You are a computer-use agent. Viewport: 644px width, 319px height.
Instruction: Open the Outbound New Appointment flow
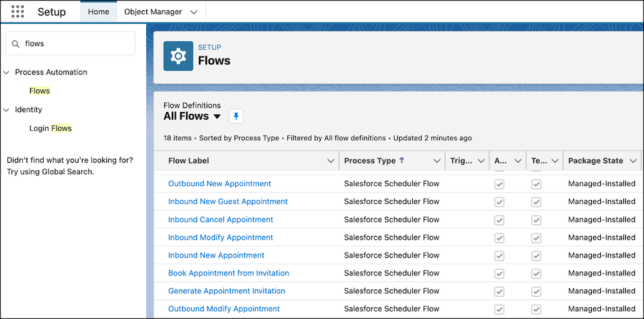[x=220, y=184]
